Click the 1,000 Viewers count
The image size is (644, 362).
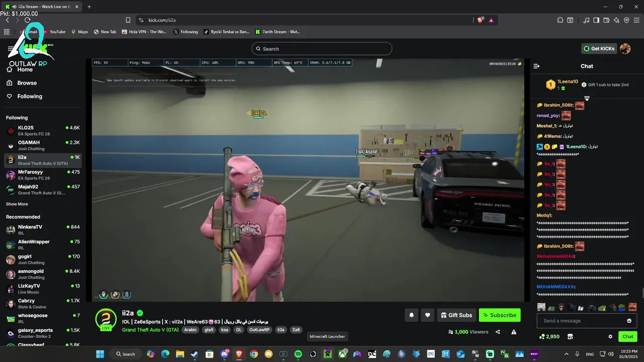click(x=468, y=332)
